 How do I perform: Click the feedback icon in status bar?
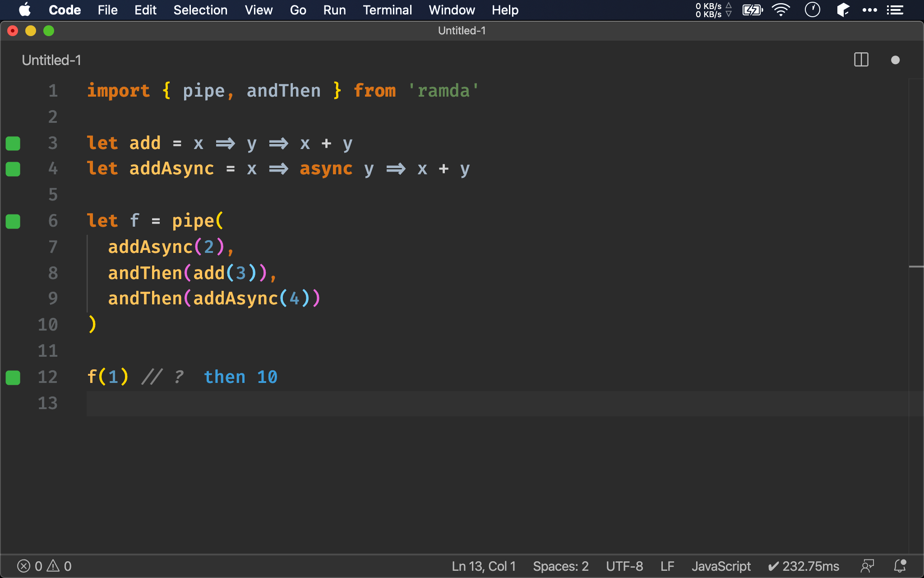867,566
